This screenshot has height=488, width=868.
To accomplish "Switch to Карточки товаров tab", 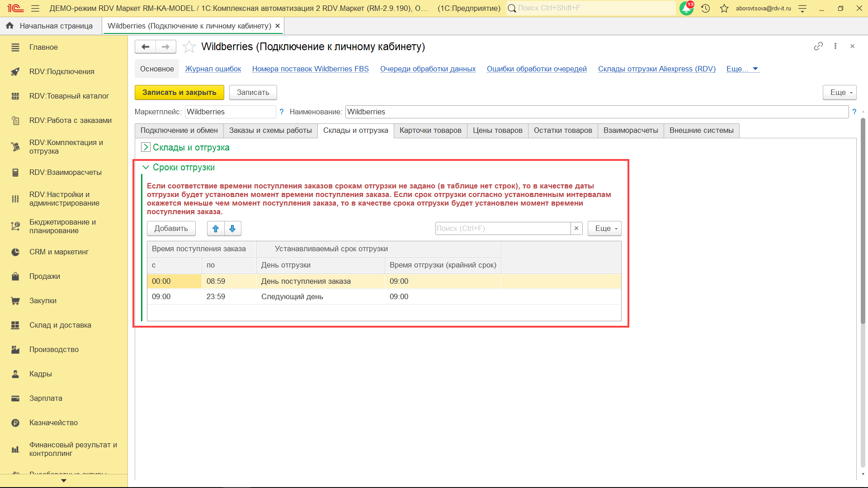I will [430, 131].
